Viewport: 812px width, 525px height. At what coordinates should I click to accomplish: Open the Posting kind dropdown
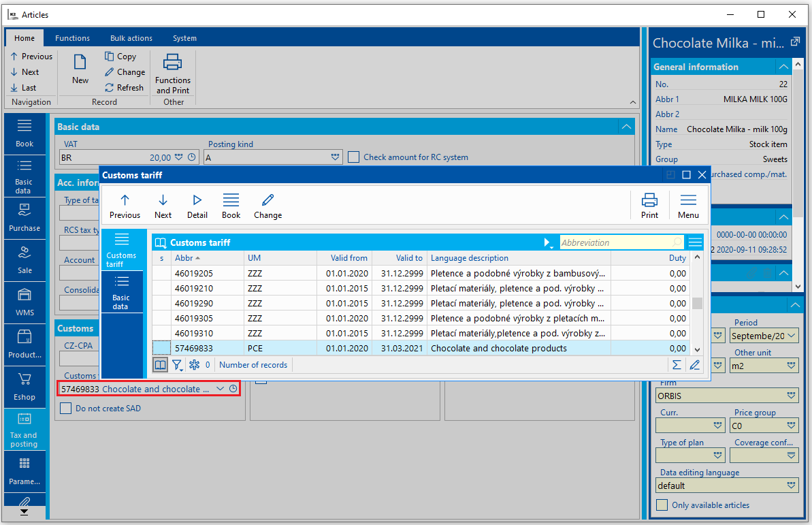tap(335, 157)
